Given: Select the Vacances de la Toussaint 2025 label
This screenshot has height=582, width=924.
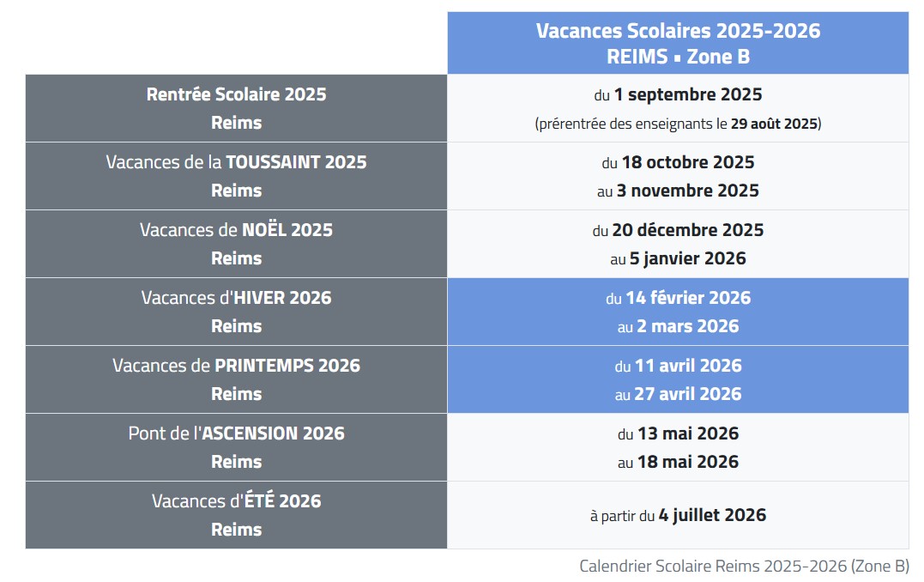Looking at the screenshot, I should (237, 162).
